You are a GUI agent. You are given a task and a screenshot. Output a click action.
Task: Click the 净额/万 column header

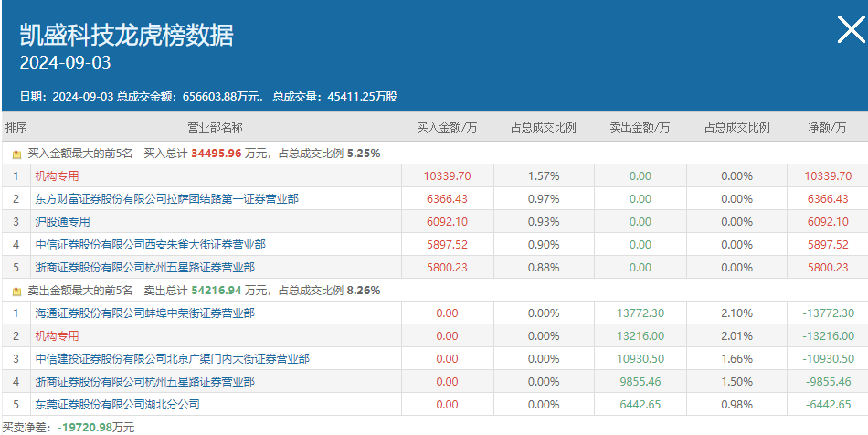(828, 127)
